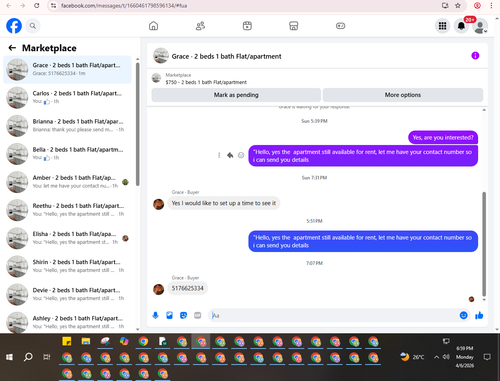Click More options button
Screen dimensions: 500x381
click(x=403, y=95)
